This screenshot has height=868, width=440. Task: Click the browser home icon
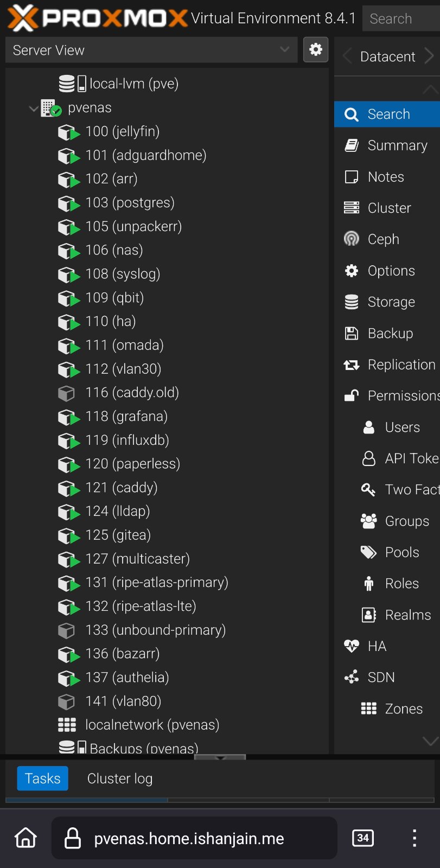(x=25, y=838)
